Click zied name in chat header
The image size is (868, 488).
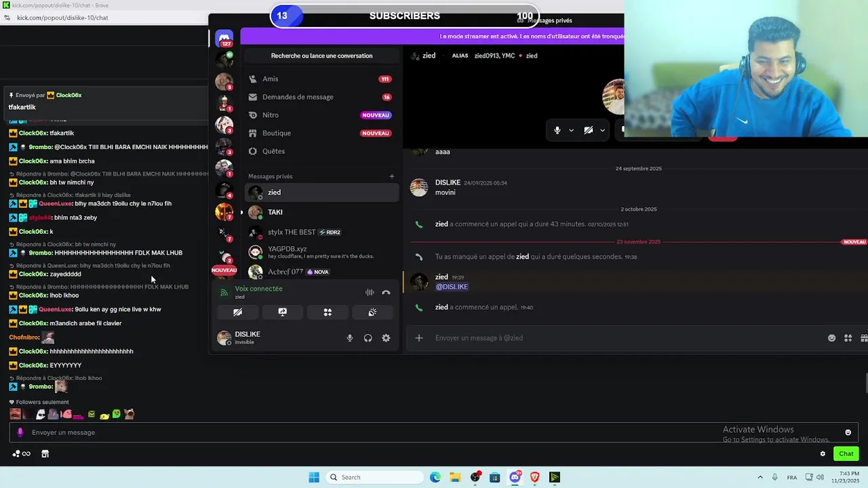tap(429, 56)
